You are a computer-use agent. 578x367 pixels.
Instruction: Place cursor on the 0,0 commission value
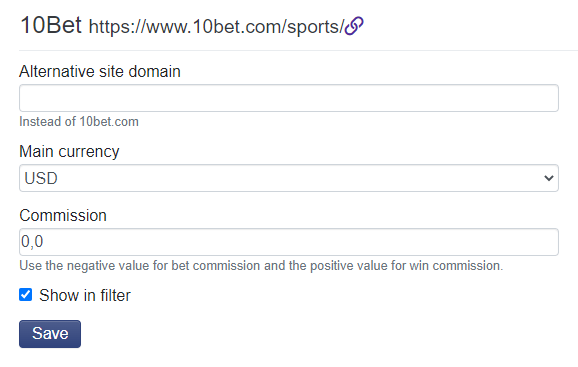click(x=32, y=242)
